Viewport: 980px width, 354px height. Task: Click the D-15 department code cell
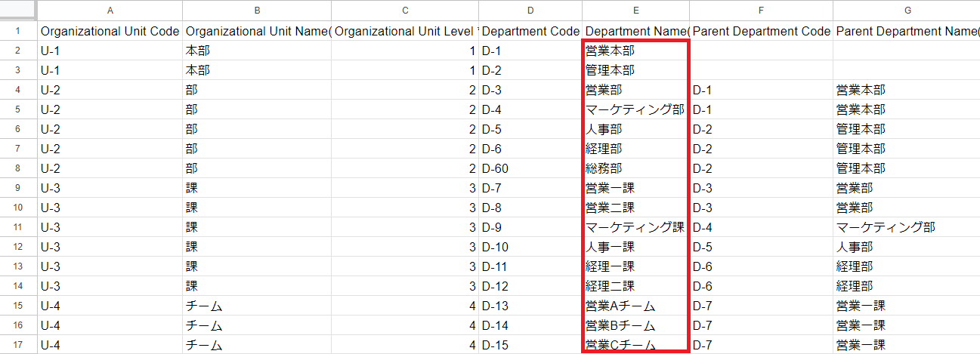pyautogui.click(x=530, y=345)
